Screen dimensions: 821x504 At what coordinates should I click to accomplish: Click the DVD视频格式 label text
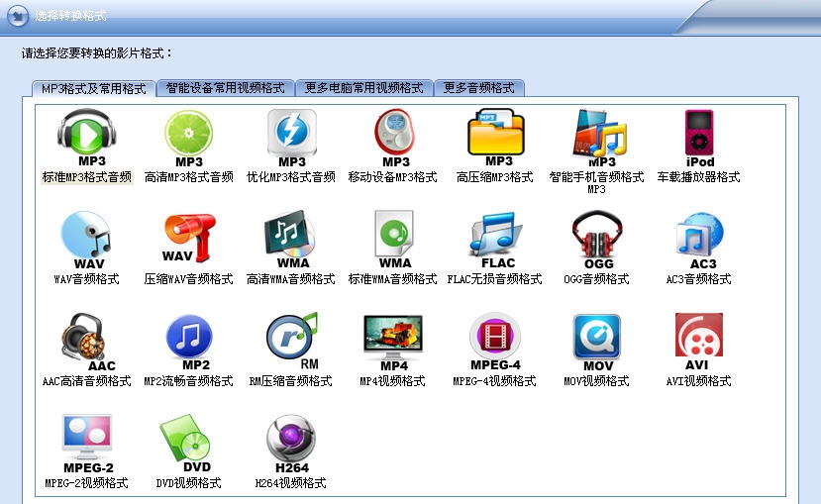coord(188,483)
